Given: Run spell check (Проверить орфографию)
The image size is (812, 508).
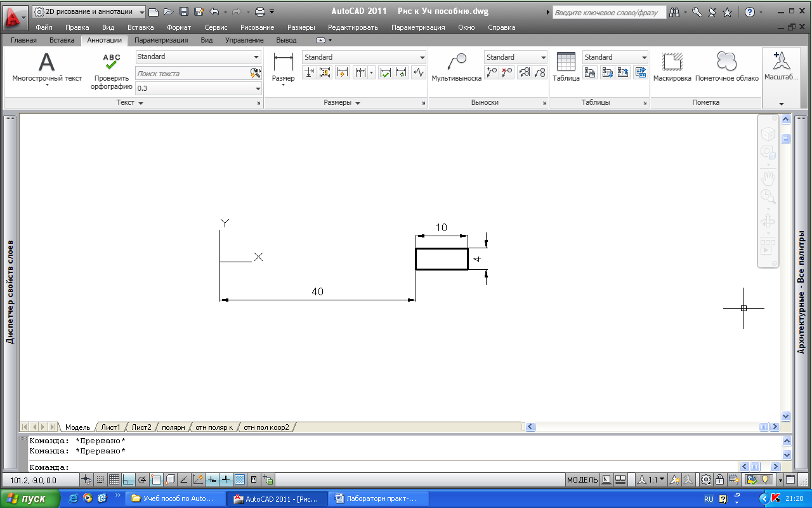Looking at the screenshot, I should 112,71.
